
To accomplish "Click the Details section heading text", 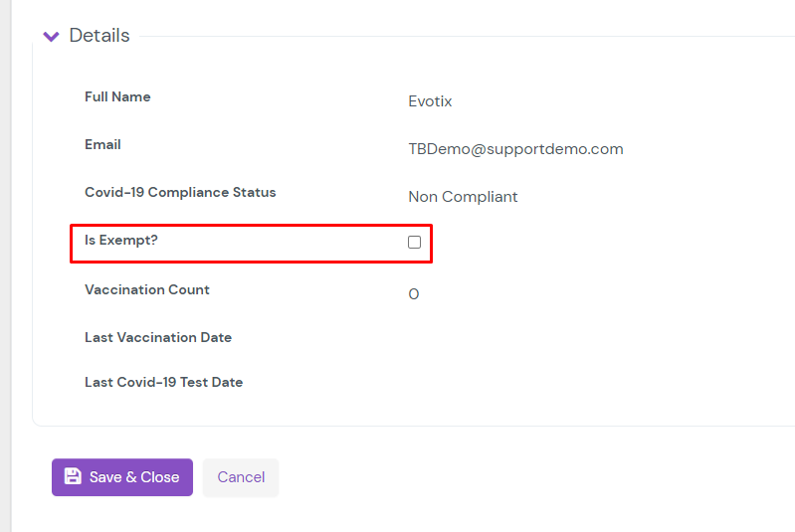I will click(x=99, y=36).
